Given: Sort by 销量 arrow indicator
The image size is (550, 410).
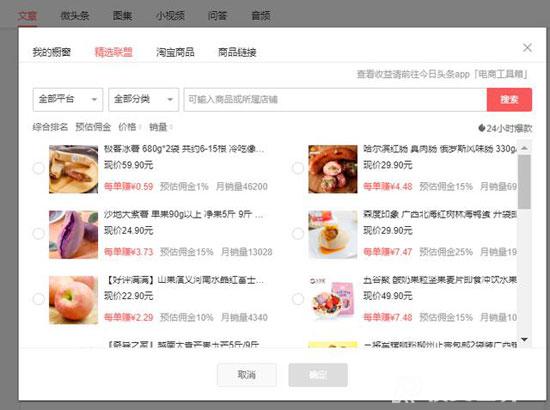Looking at the screenshot, I should [x=171, y=127].
